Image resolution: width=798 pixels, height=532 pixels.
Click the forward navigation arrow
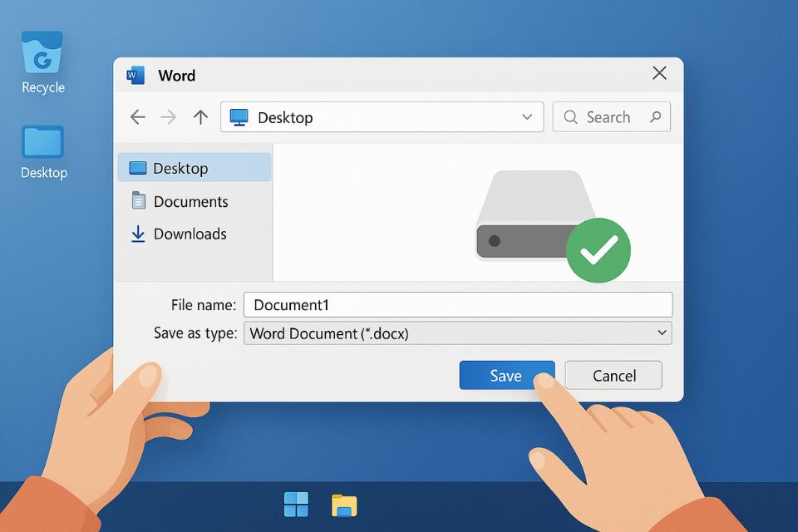pos(169,117)
